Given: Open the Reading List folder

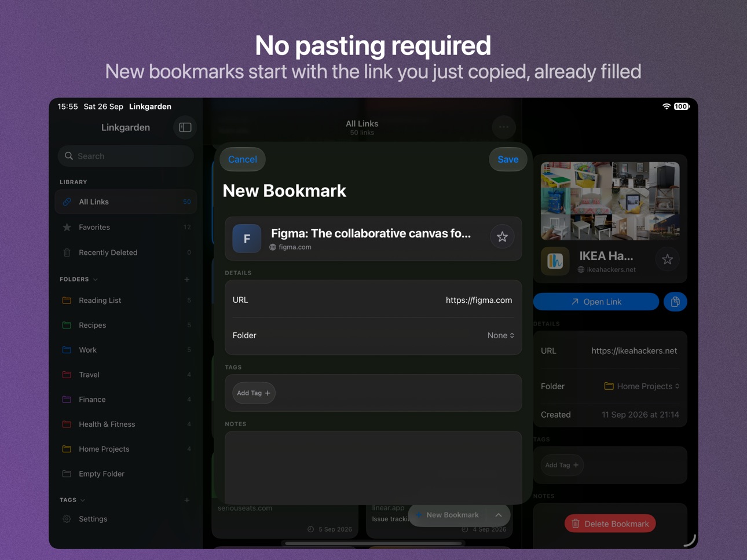Looking at the screenshot, I should 126,301.
